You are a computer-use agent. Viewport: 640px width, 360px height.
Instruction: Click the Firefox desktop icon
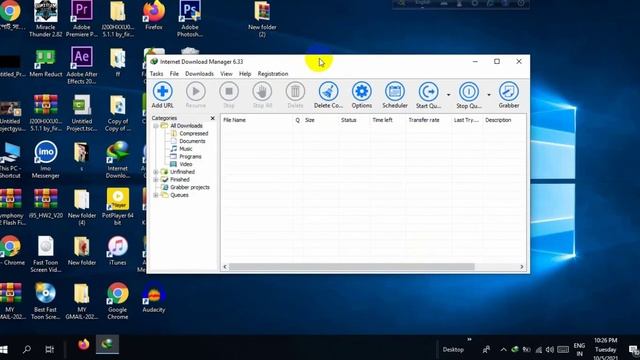tap(154, 15)
